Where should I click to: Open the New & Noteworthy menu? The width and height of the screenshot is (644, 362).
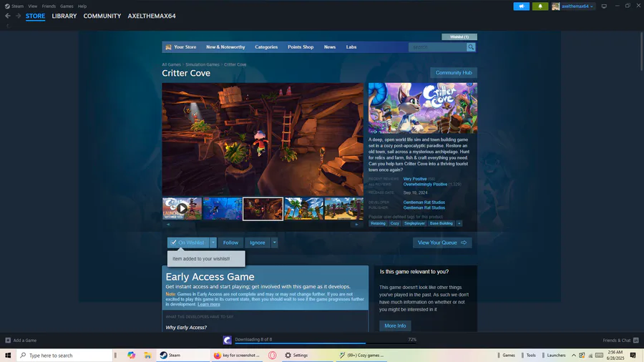(x=225, y=47)
